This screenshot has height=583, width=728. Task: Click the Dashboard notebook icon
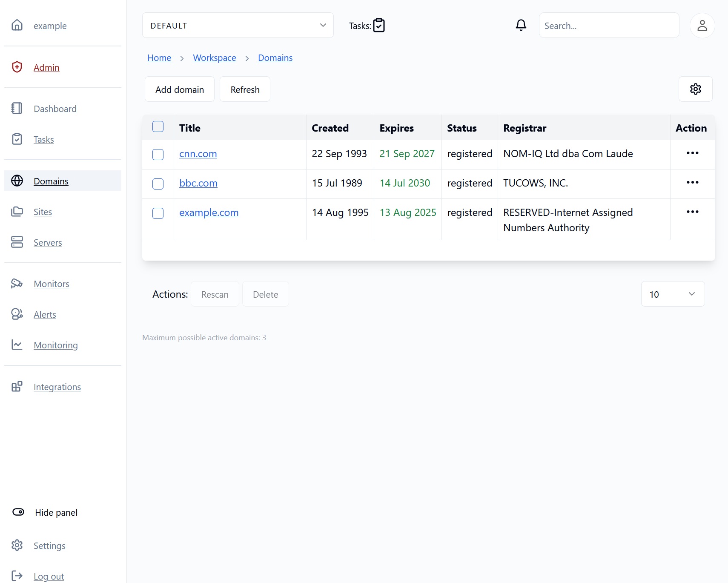(17, 108)
